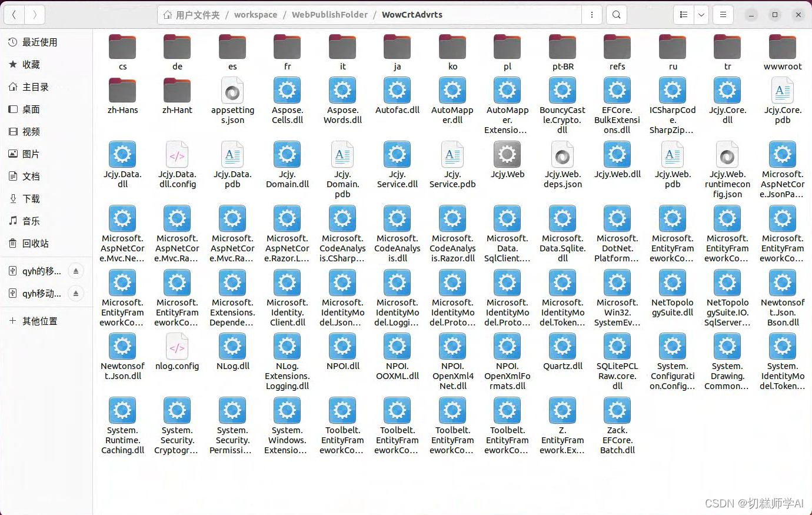
Task: Navigate to 用户文件夹 in path bar
Action: [191, 15]
